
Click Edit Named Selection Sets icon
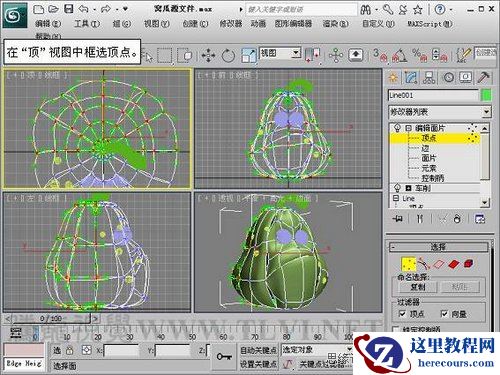(464, 55)
